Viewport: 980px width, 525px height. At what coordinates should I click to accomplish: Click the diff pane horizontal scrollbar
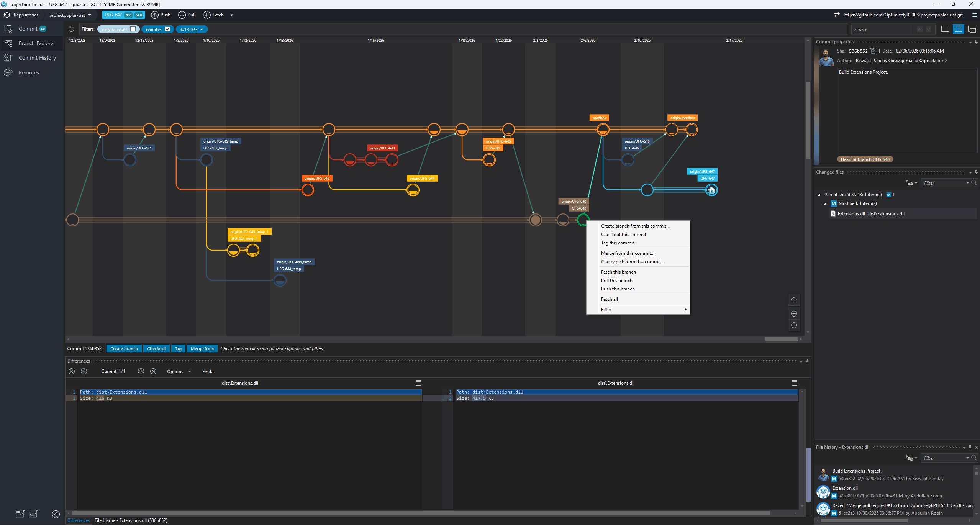point(421,513)
